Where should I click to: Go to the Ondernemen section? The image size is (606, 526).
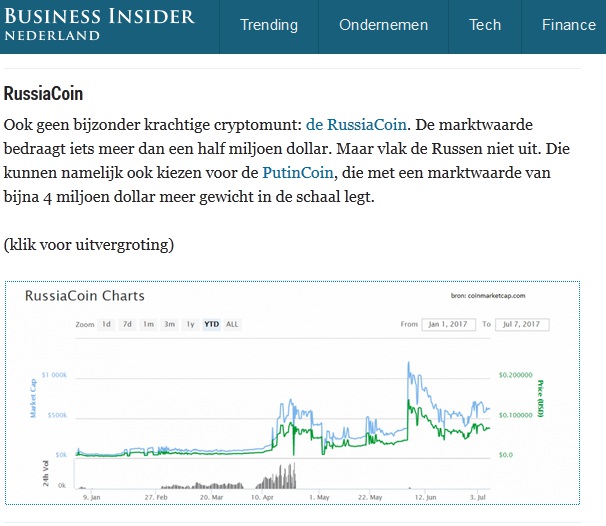coord(383,25)
